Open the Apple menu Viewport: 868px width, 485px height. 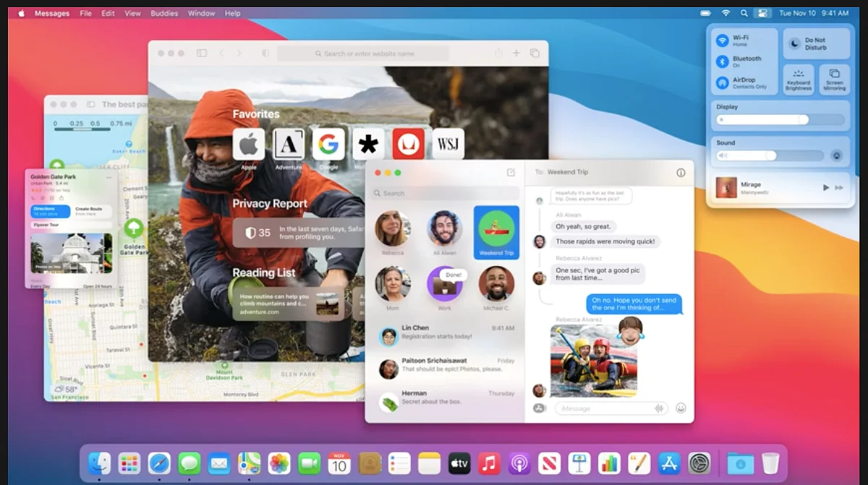pyautogui.click(x=21, y=13)
